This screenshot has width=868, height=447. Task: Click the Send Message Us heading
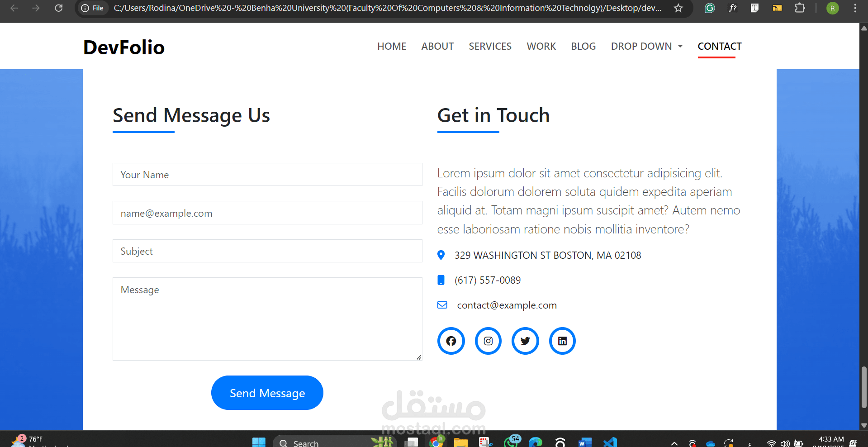[191, 115]
